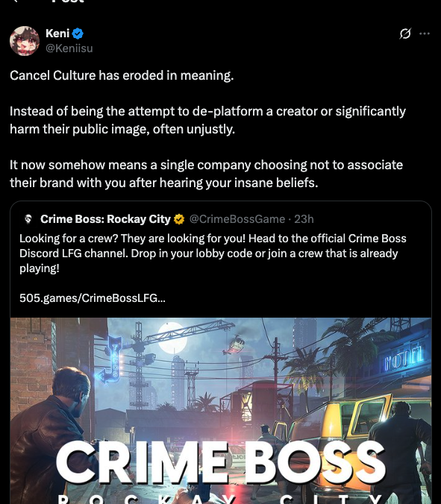The width and height of the screenshot is (441, 504).
Task: Click the Keni display name
Action: tap(57, 34)
